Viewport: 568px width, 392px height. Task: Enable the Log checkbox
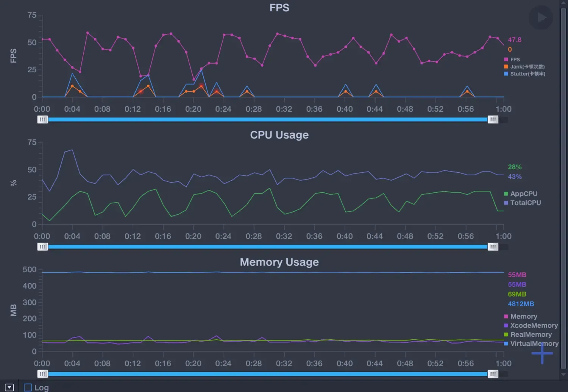click(x=28, y=387)
